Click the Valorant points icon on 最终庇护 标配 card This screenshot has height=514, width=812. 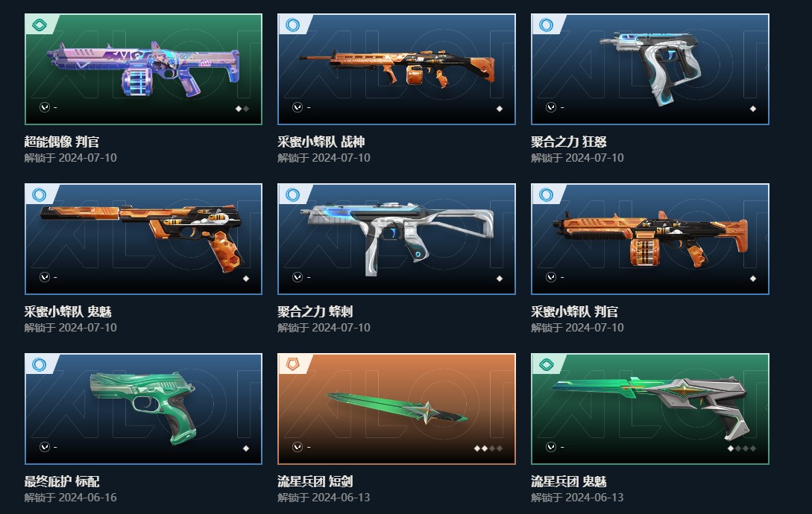tap(45, 447)
